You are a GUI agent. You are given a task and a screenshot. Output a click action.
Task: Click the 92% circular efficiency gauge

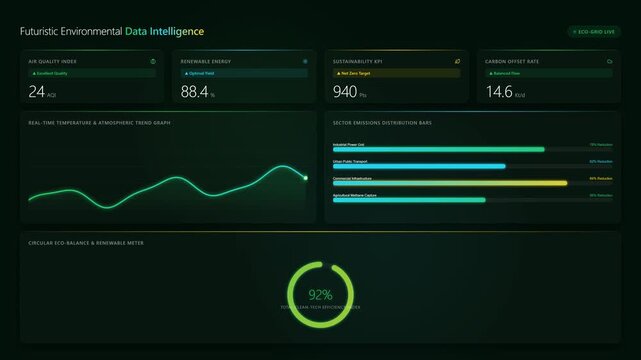click(x=320, y=295)
